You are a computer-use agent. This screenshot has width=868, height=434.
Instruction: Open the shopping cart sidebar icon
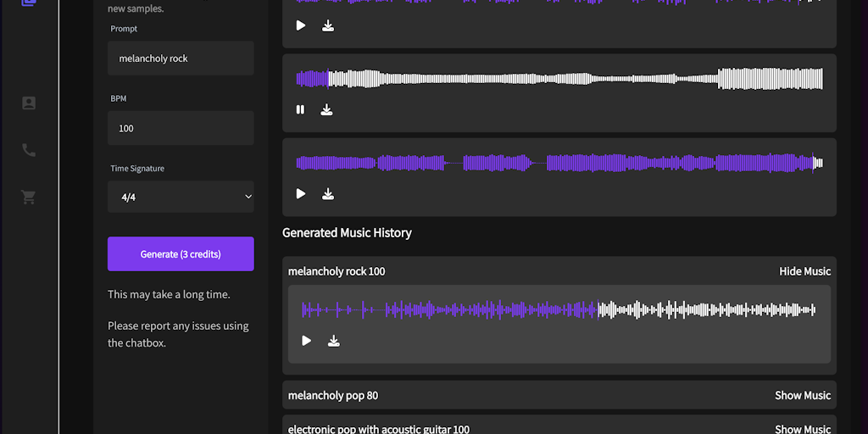pyautogui.click(x=29, y=198)
